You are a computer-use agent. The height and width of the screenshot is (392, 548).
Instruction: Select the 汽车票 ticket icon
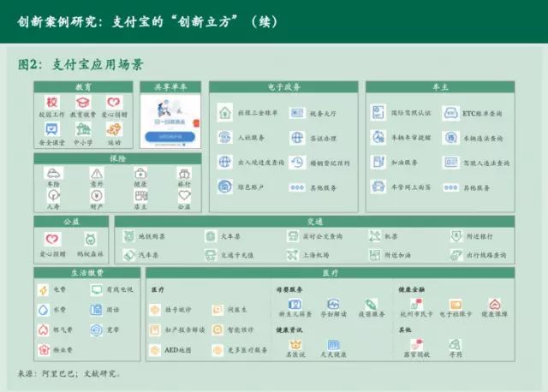[128, 255]
